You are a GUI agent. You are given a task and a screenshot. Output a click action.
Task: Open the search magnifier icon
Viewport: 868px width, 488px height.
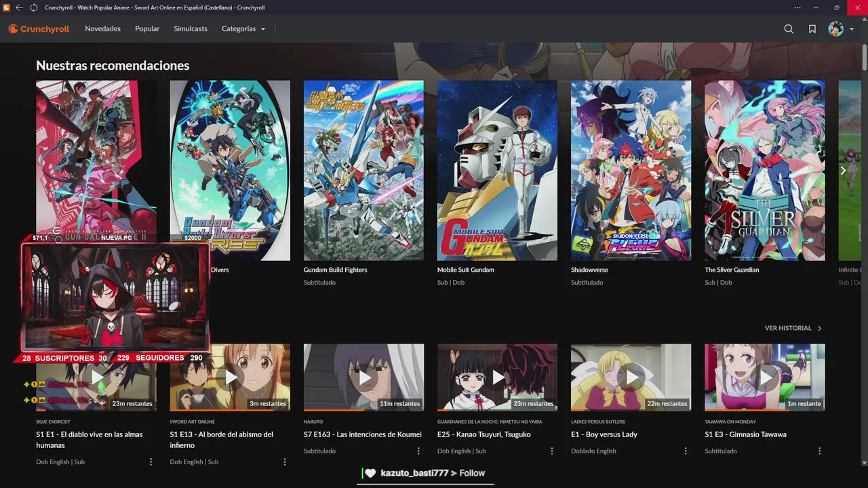(x=789, y=29)
